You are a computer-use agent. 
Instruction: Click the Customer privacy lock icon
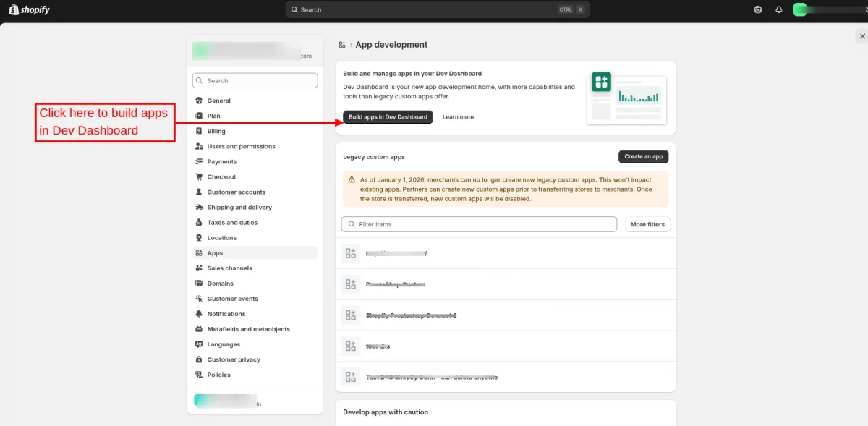pos(200,359)
